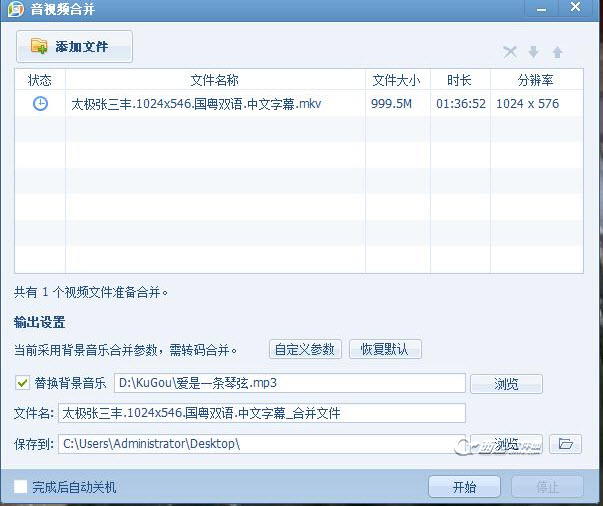Click the 保存到 path input field
This screenshot has width=603, height=506.
point(262,444)
